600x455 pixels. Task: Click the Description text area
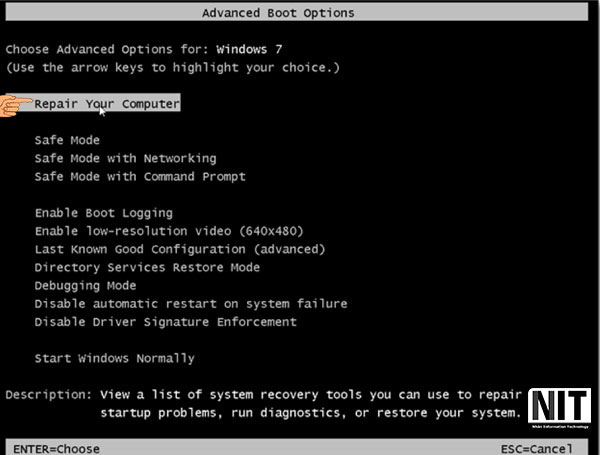263,404
